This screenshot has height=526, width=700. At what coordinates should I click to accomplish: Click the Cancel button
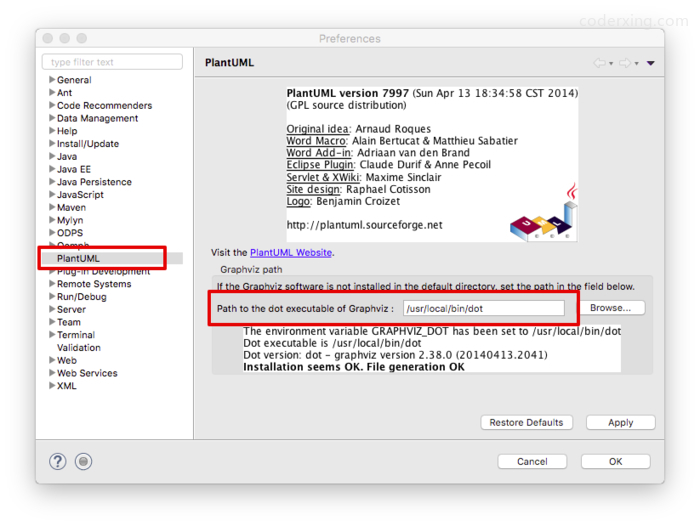click(532, 461)
